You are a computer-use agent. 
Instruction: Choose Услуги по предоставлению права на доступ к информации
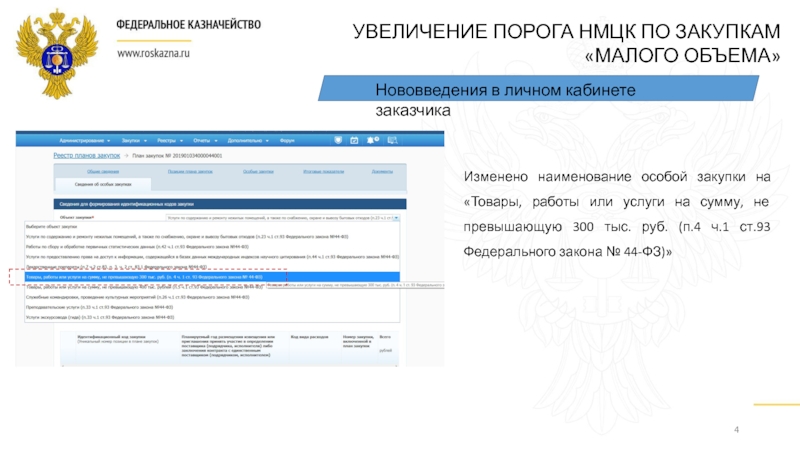pyautogui.click(x=212, y=257)
